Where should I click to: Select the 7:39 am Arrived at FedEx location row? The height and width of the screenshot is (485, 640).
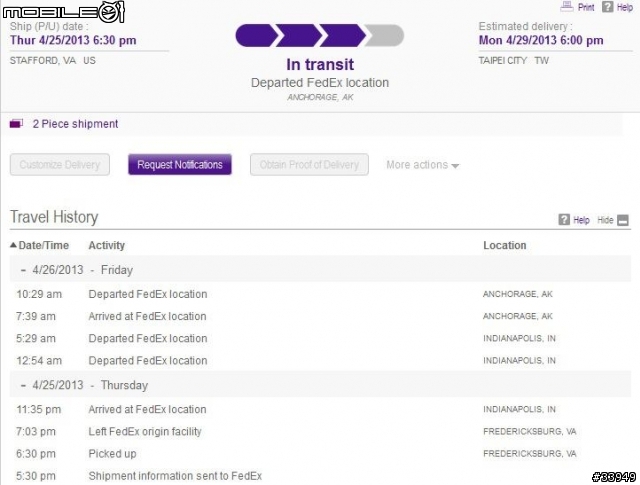[x=320, y=316]
